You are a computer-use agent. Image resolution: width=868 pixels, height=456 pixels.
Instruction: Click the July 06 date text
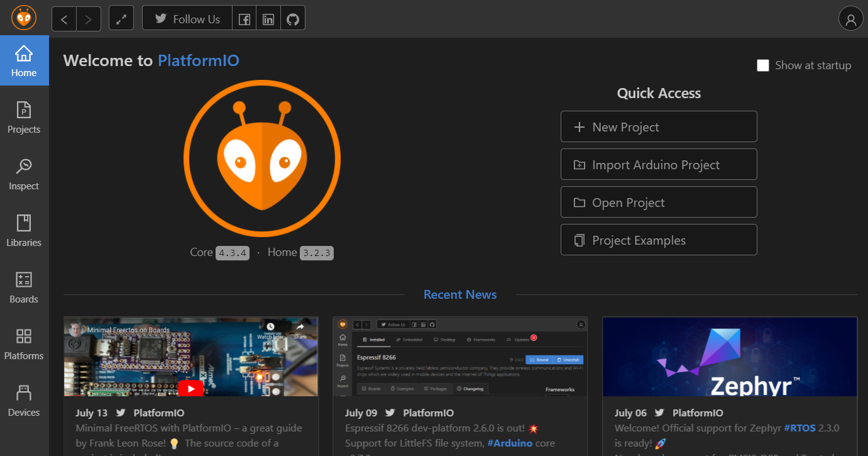pos(630,413)
